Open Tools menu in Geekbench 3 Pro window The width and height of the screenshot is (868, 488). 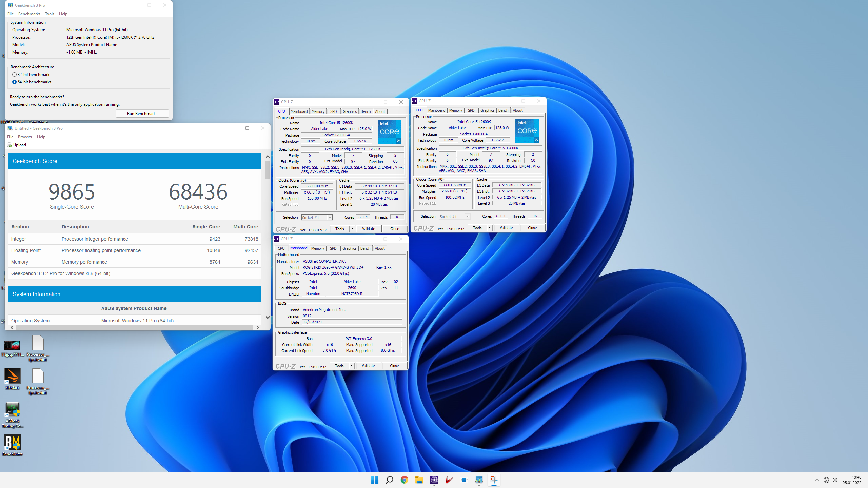click(50, 14)
